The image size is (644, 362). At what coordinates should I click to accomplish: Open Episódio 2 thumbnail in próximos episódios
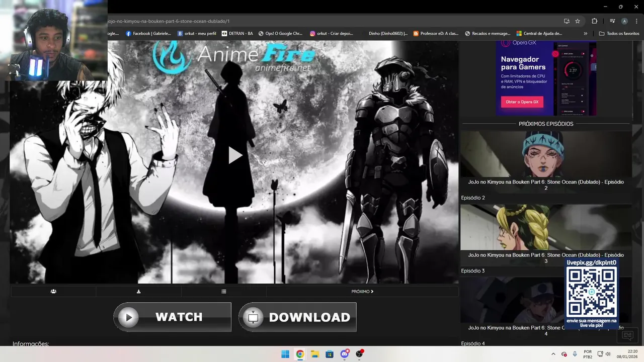[x=546, y=154]
